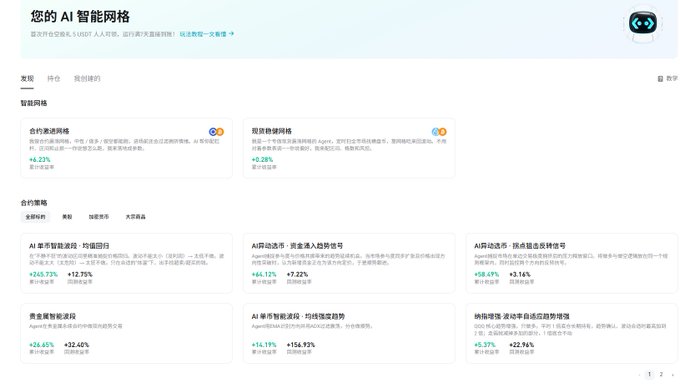680x388 pixels.
Task: Click the +0.28% return value
Action: coord(262,160)
